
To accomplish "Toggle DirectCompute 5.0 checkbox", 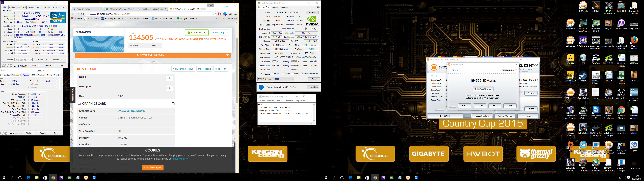I will tap(302, 74).
